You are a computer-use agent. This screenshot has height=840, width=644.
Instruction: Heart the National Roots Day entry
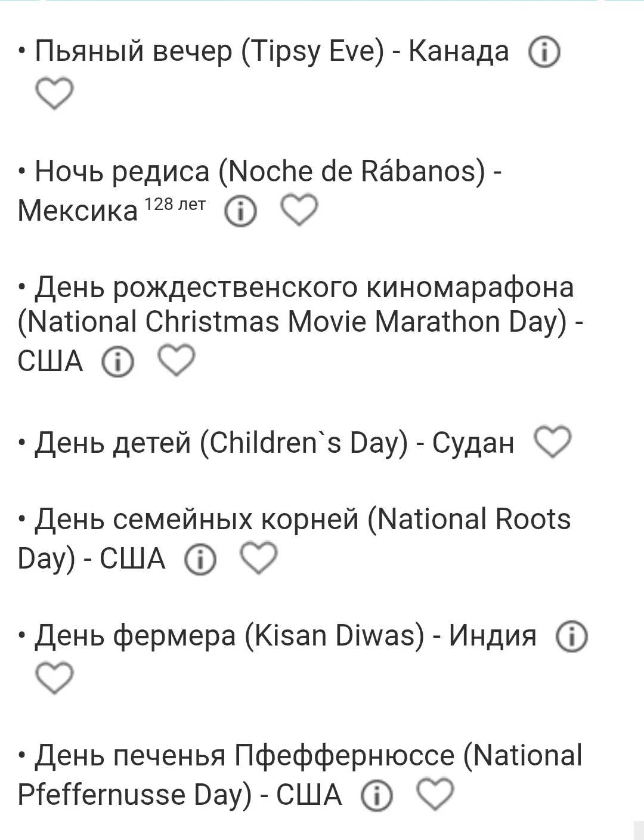(258, 558)
